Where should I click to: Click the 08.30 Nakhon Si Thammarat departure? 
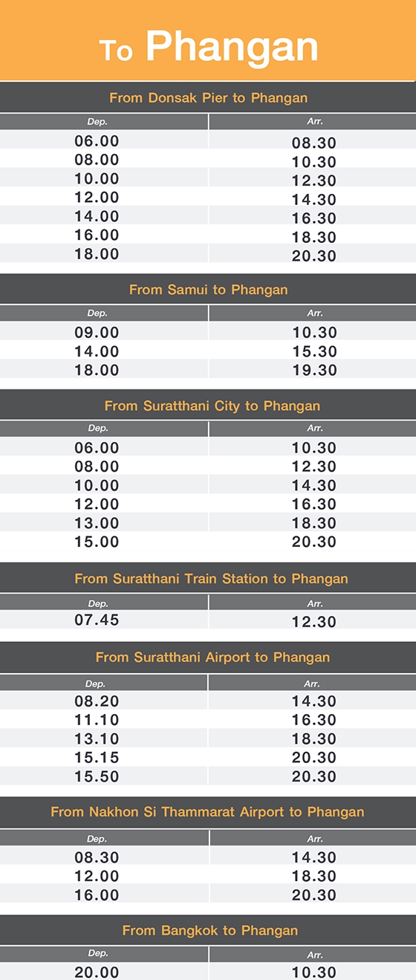click(97, 857)
